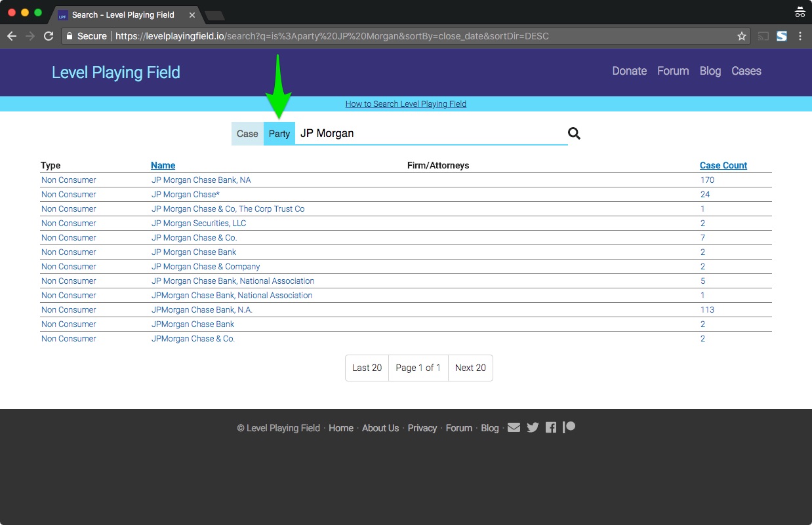The width and height of the screenshot is (812, 525).
Task: Open JPMorgan Chase Bank, National Association
Action: (232, 295)
